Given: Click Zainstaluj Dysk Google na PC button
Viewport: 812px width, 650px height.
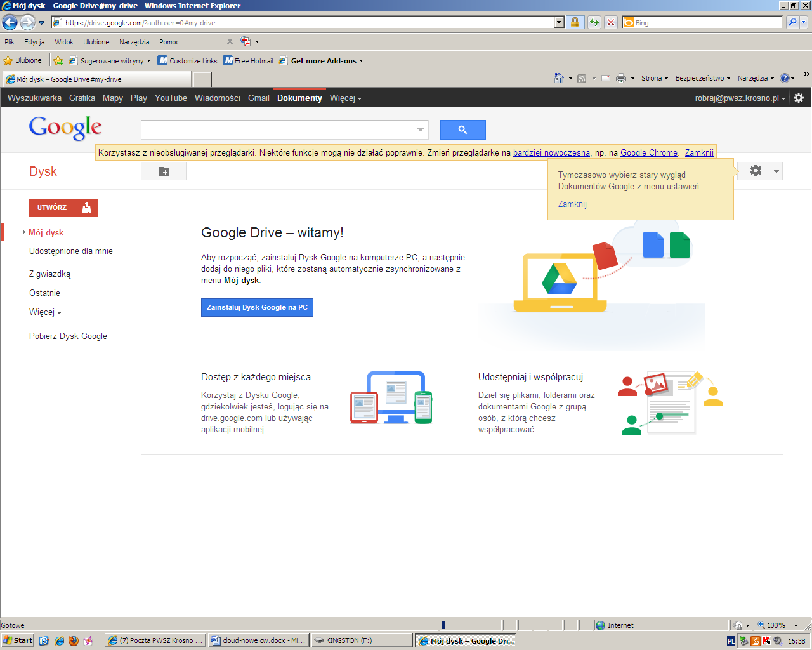Looking at the screenshot, I should (x=257, y=307).
